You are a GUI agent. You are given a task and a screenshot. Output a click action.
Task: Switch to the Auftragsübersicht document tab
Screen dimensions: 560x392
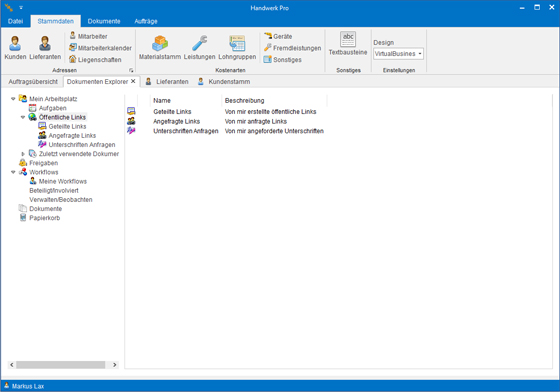pos(33,81)
